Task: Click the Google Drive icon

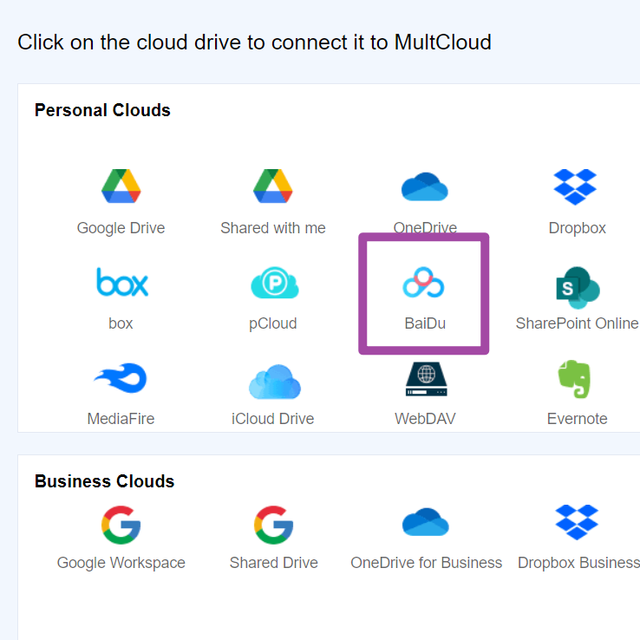Action: (x=121, y=186)
